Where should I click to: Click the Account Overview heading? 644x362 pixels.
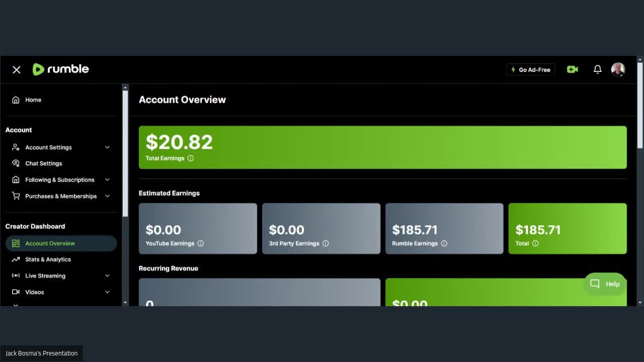click(182, 100)
